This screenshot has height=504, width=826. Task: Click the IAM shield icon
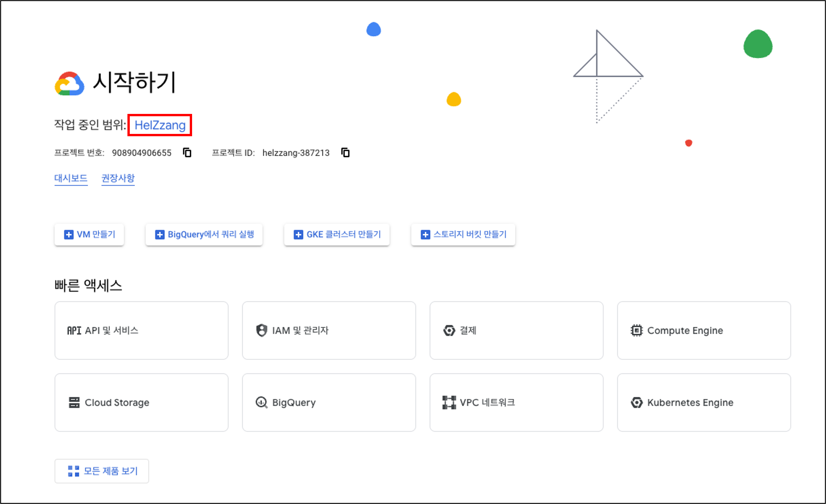point(261,330)
